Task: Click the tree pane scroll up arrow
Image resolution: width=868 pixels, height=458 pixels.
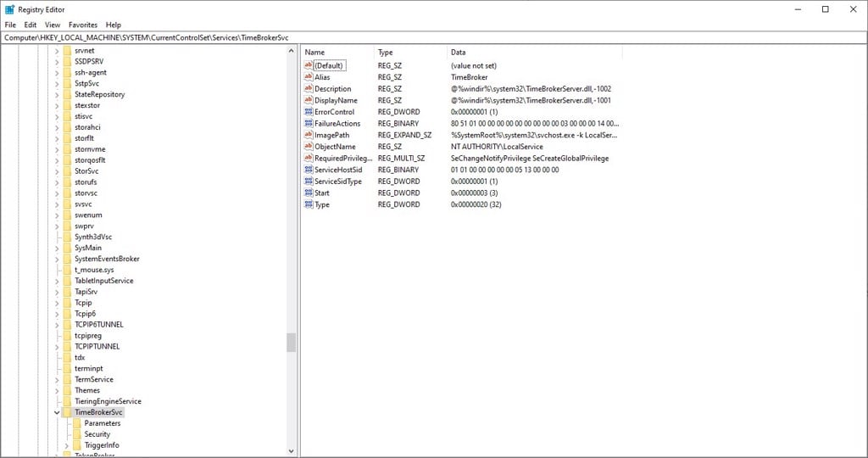Action: pyautogui.click(x=292, y=51)
